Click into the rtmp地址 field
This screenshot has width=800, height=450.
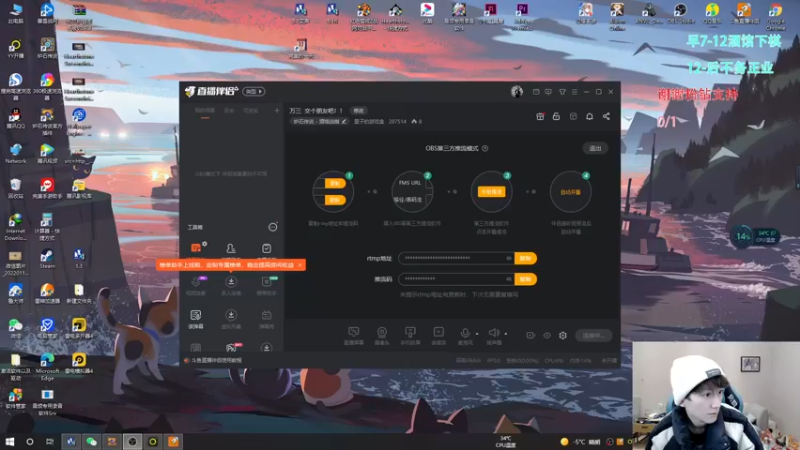point(456,258)
